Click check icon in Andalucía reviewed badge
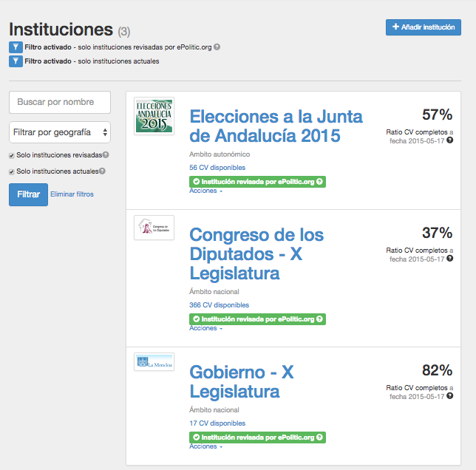476x470 pixels. tap(197, 182)
